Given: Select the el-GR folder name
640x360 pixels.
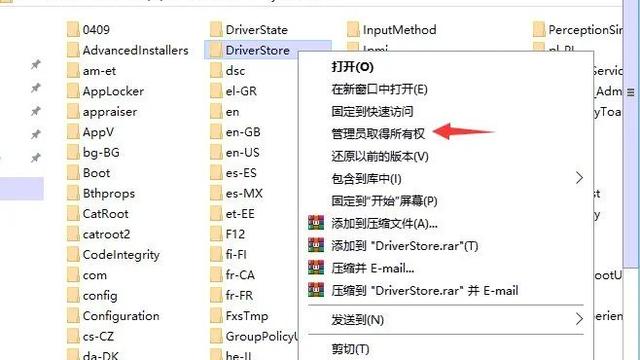Looking at the screenshot, I should [x=241, y=91].
